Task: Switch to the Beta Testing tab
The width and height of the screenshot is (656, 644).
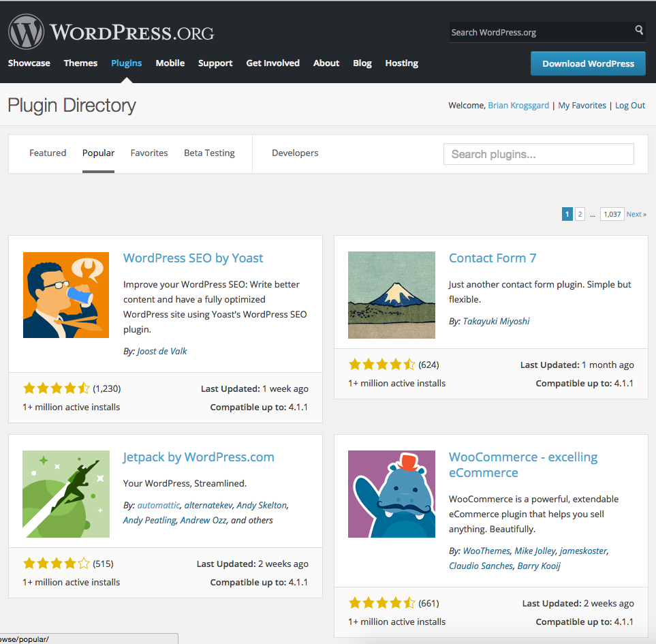Action: point(209,153)
